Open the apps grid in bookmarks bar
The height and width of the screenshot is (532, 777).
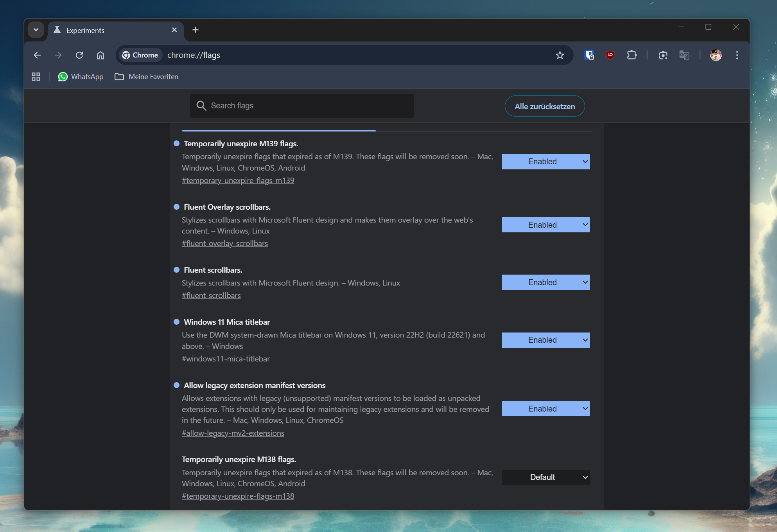(x=36, y=77)
